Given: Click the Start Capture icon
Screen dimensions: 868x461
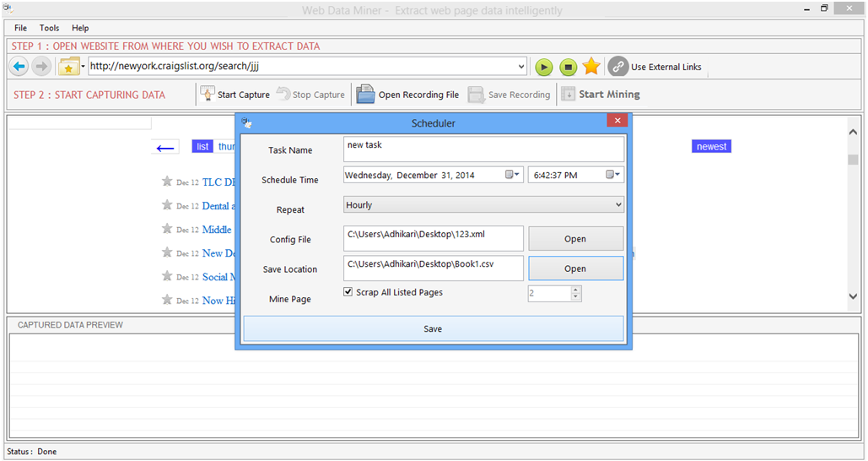Looking at the screenshot, I should click(208, 95).
